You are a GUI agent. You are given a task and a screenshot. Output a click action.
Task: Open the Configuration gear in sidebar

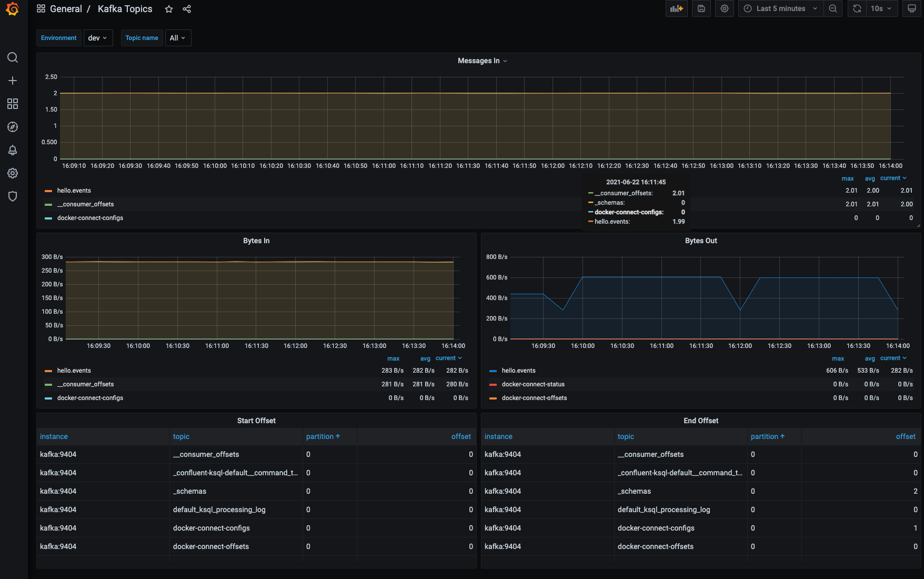pyautogui.click(x=13, y=173)
